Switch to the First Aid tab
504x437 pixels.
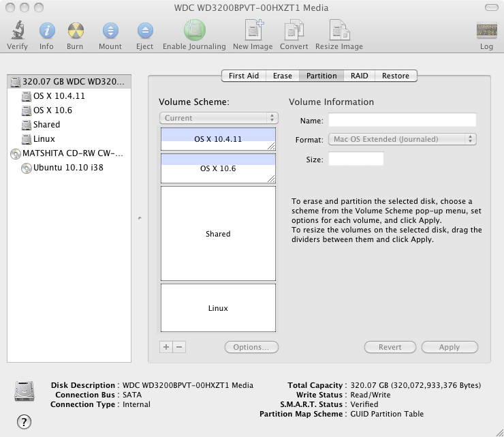(244, 76)
